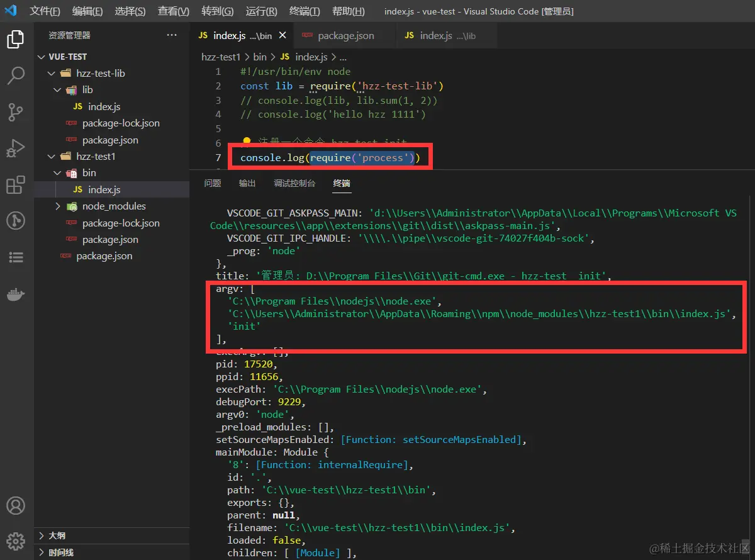Click 'pid: 17520' in terminal output
Image resolution: width=755 pixels, height=560 pixels.
[x=246, y=364]
